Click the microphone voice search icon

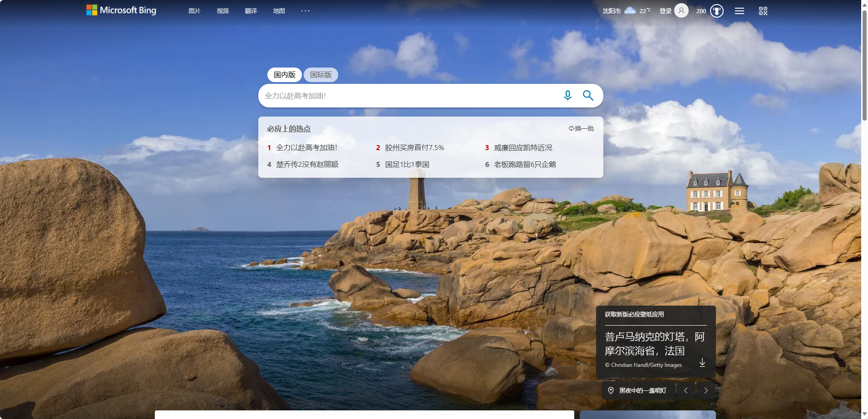[567, 95]
